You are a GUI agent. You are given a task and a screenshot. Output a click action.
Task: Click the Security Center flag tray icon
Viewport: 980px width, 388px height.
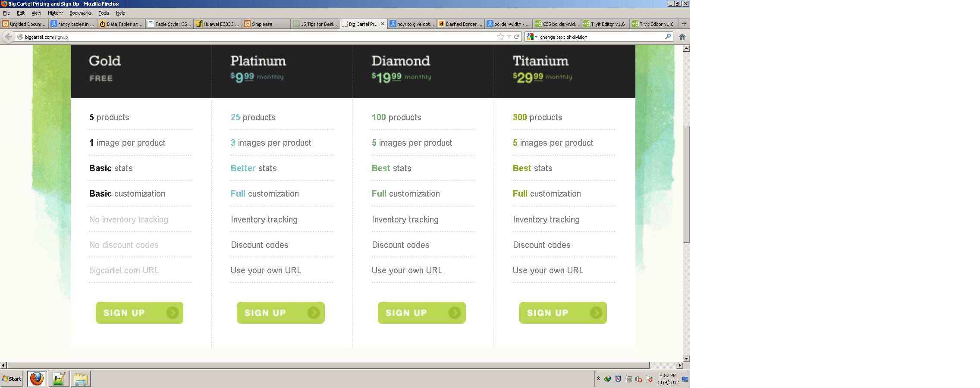tap(648, 379)
